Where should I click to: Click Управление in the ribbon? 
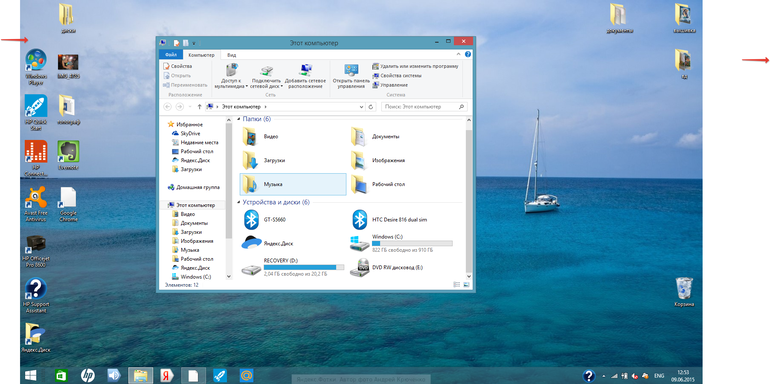(x=390, y=85)
